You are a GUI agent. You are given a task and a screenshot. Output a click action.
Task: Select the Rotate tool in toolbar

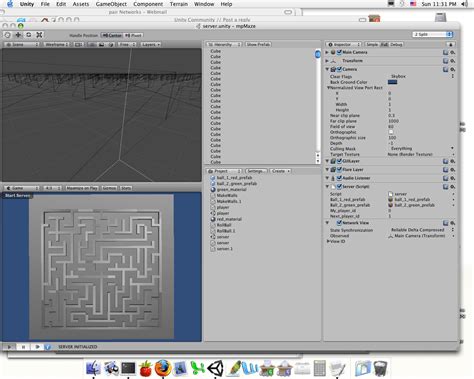pyautogui.click(x=29, y=35)
